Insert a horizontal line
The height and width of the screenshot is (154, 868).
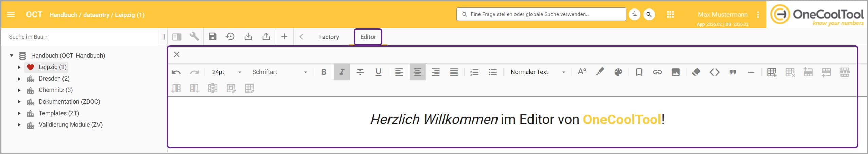[751, 72]
